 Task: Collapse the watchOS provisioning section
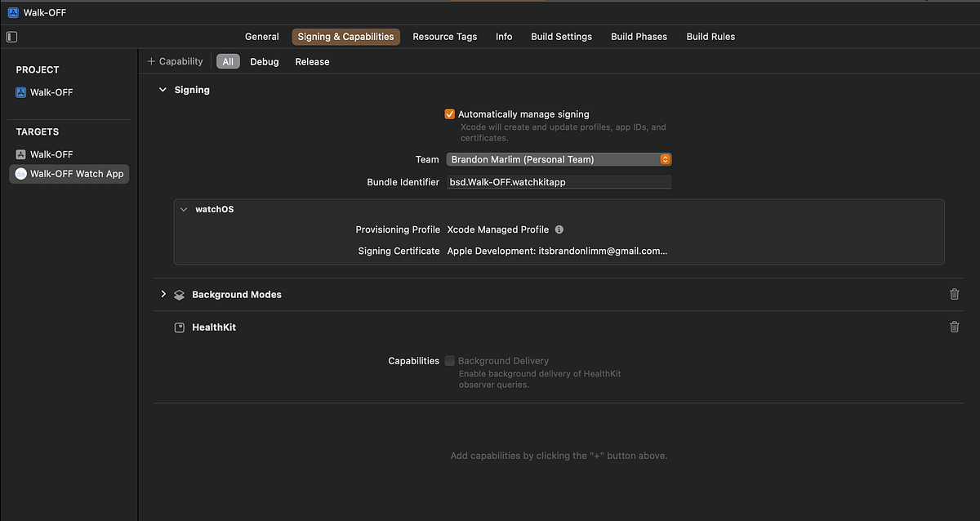click(183, 209)
